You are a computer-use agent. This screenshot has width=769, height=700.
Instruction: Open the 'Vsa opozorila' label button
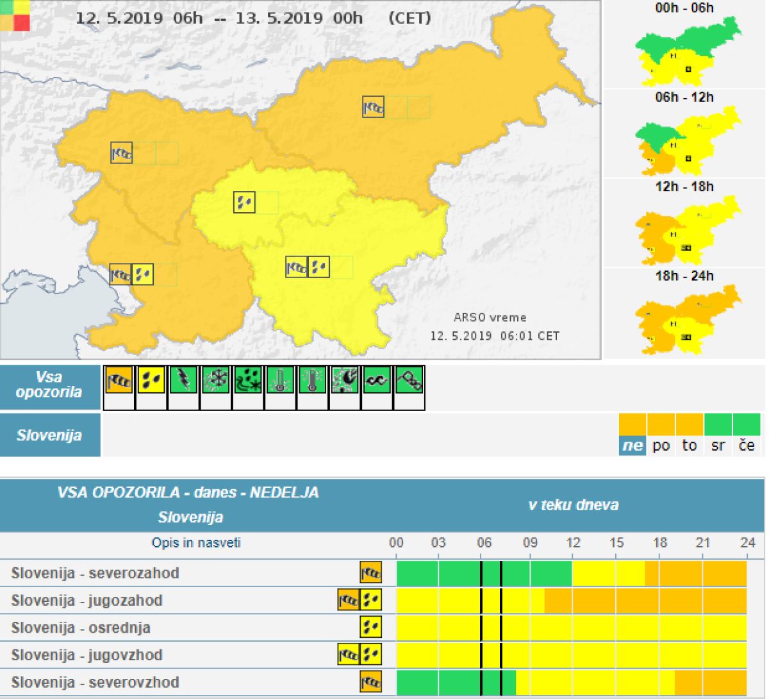pos(50,385)
